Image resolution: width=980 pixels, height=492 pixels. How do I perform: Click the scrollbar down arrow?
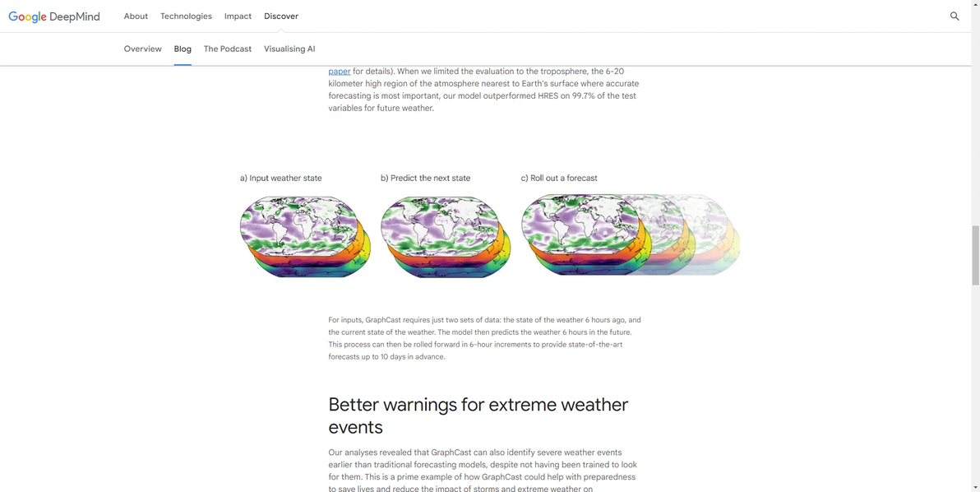pos(975,487)
